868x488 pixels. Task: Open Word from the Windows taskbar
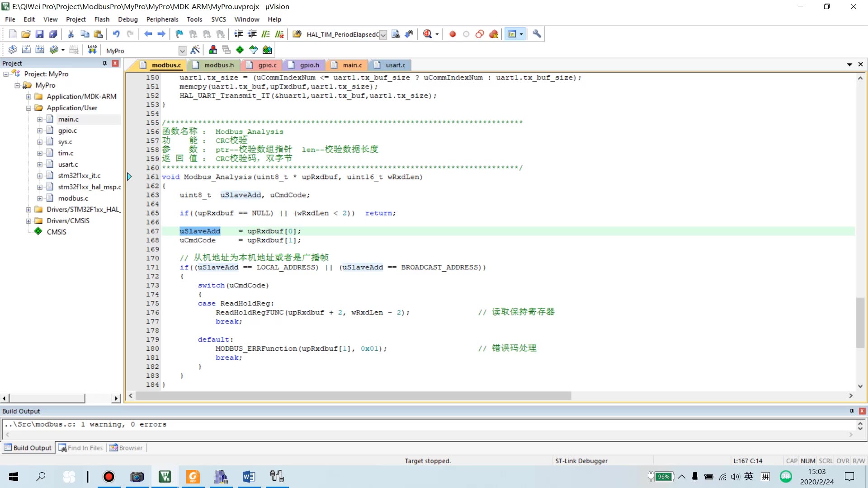(249, 476)
